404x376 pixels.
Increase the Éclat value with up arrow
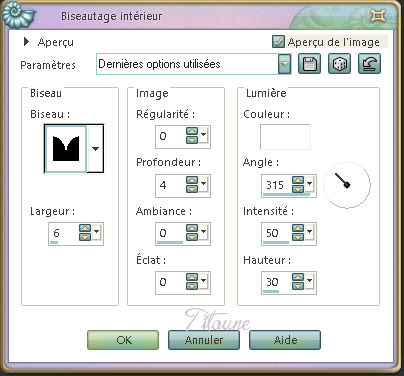192,278
